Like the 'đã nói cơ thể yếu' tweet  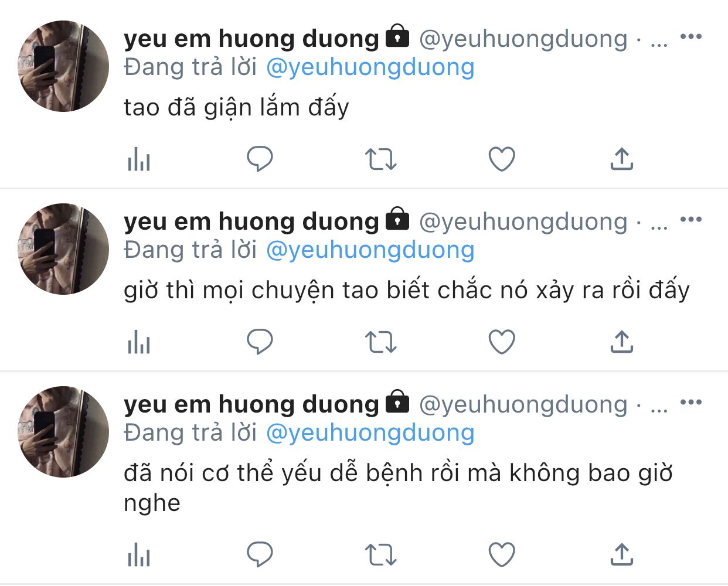[502, 554]
